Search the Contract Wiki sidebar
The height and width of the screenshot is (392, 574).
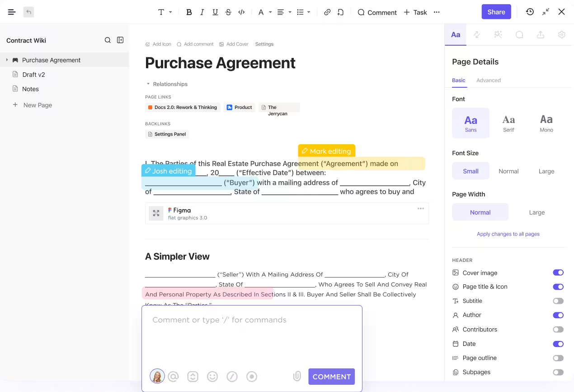[108, 40]
